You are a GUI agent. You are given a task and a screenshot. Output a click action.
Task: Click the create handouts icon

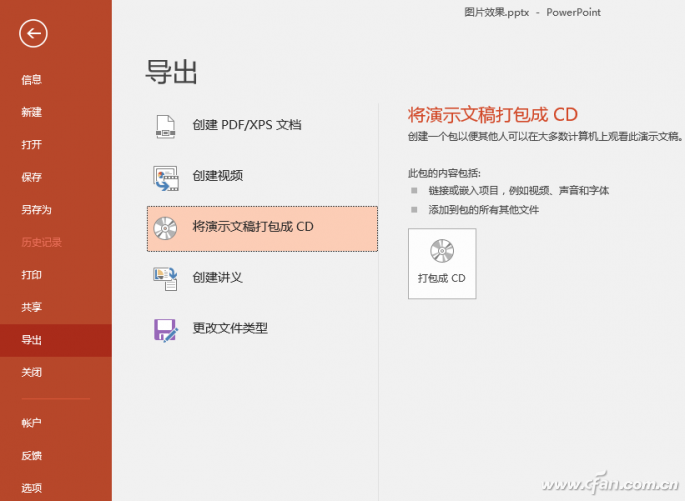click(165, 278)
